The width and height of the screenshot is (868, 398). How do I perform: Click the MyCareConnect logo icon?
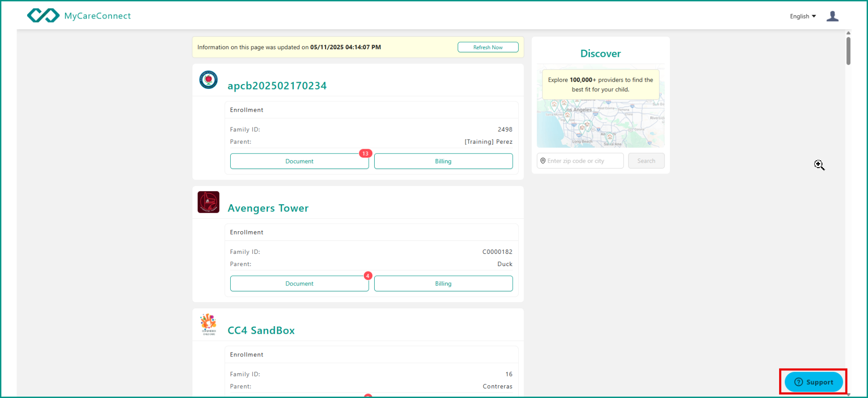tap(43, 15)
